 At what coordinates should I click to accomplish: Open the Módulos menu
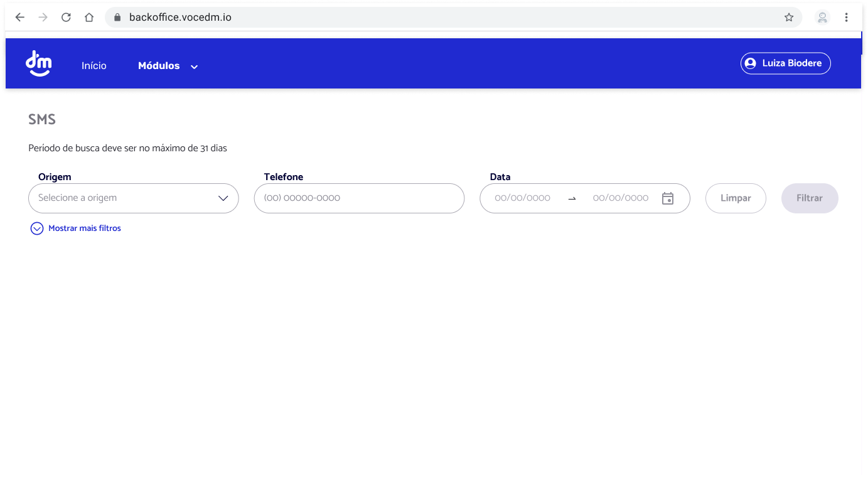point(159,65)
